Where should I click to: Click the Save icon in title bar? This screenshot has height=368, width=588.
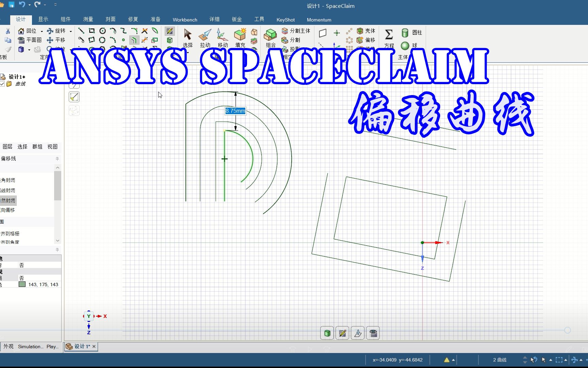[x=12, y=4]
